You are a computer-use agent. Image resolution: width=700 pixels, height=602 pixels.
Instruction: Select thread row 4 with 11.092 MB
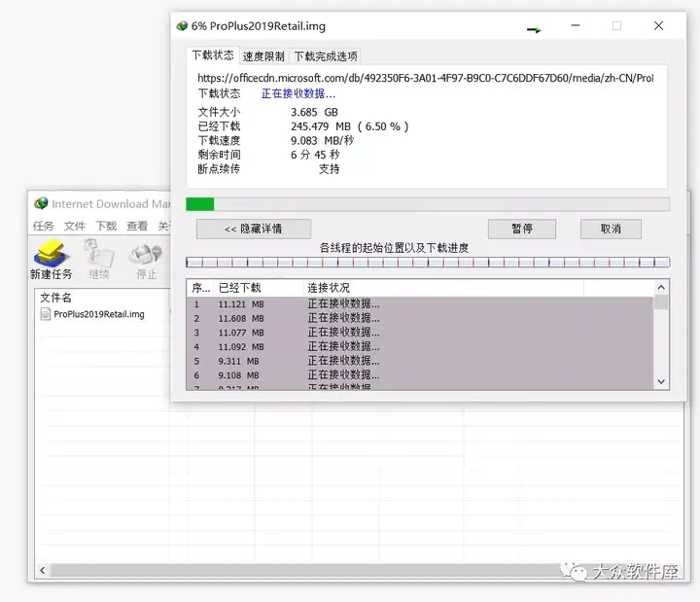[420, 347]
